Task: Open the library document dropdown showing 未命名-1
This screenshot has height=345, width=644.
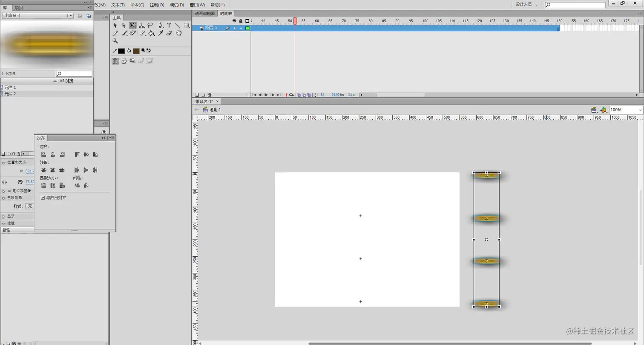Action: 71,14
